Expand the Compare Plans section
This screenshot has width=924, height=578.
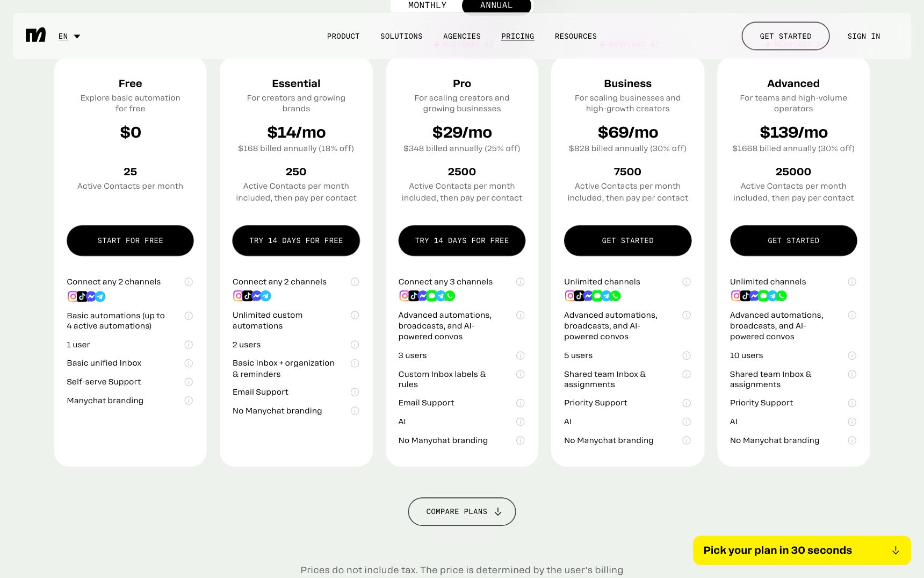[462, 511]
